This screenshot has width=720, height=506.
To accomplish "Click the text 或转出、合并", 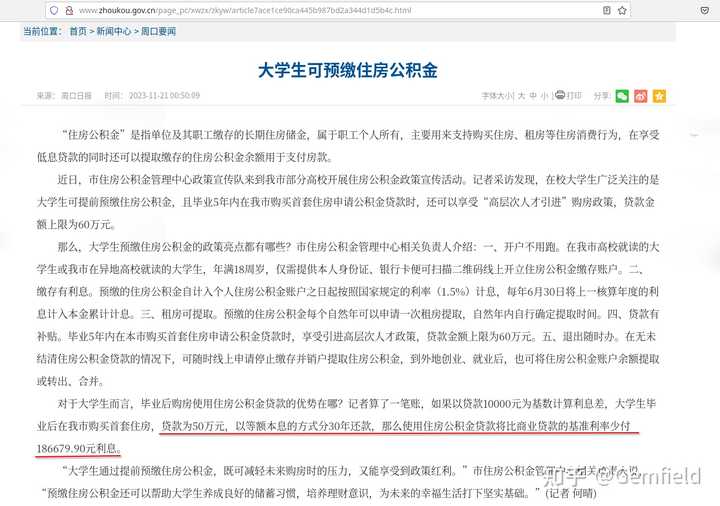I will [x=71, y=381].
